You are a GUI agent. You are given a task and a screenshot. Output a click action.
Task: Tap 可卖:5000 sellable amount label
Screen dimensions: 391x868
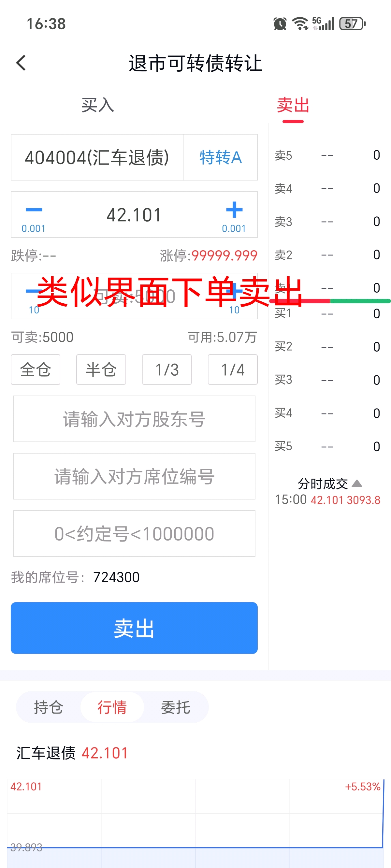pyautogui.click(x=42, y=337)
